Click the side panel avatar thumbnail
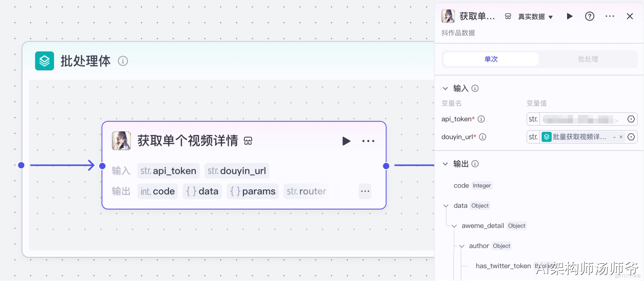 click(x=448, y=16)
